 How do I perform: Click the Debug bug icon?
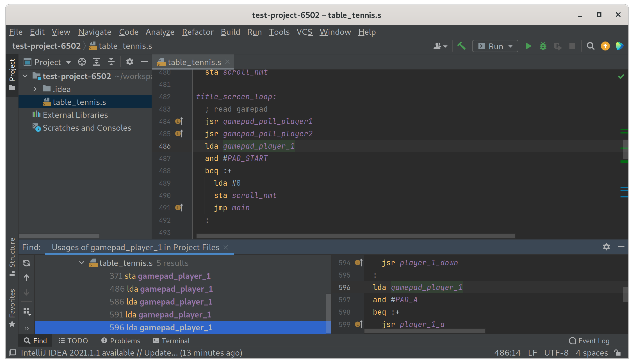tap(543, 46)
